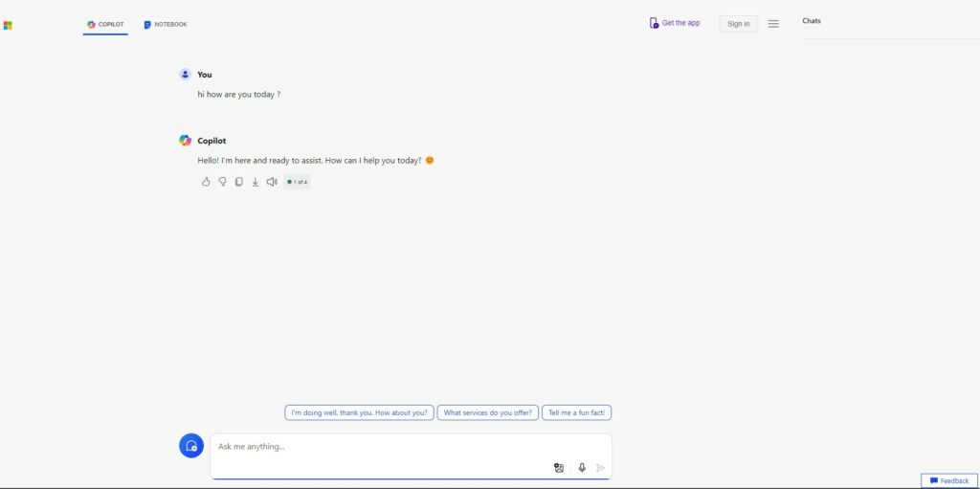
Task: Focus the Ask me anything input field
Action: 411,456
